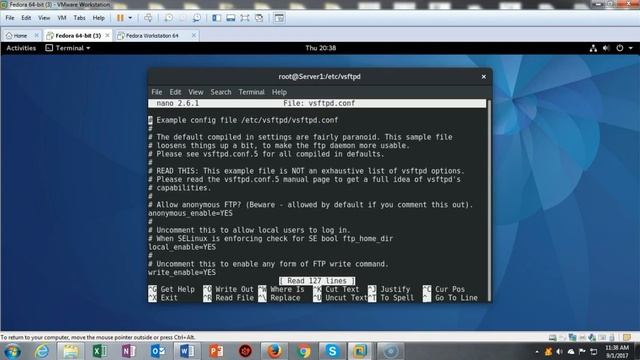Open Google Chrome from the taskbar
The width and height of the screenshot is (640, 360).
coord(304,351)
